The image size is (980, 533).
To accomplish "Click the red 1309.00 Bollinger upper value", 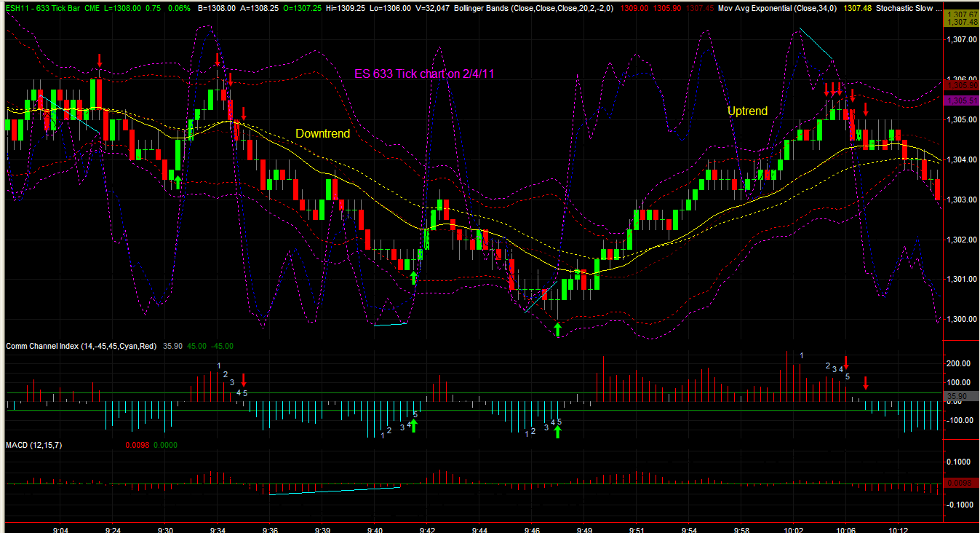I will click(634, 8).
